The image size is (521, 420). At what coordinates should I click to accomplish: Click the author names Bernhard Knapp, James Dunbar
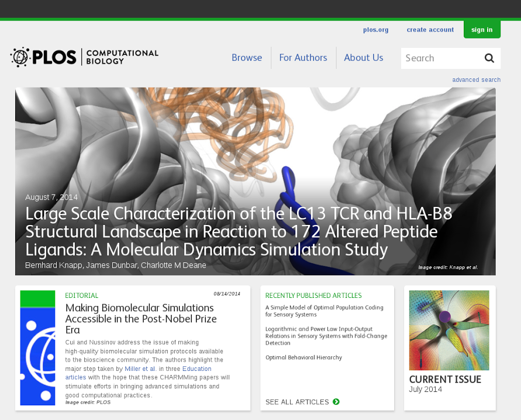[81, 265]
